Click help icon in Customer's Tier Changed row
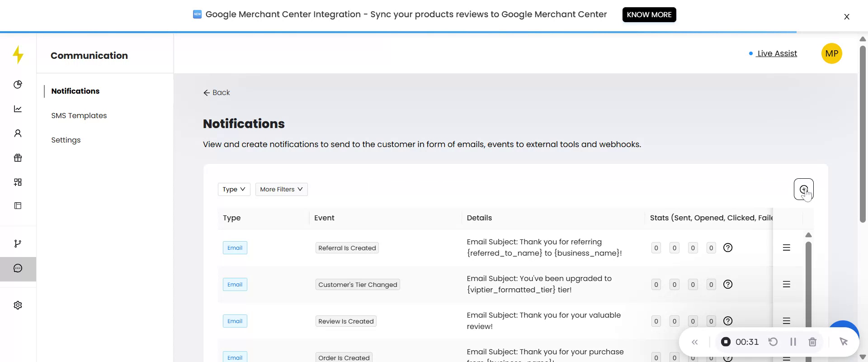The image size is (868, 362). click(x=728, y=285)
